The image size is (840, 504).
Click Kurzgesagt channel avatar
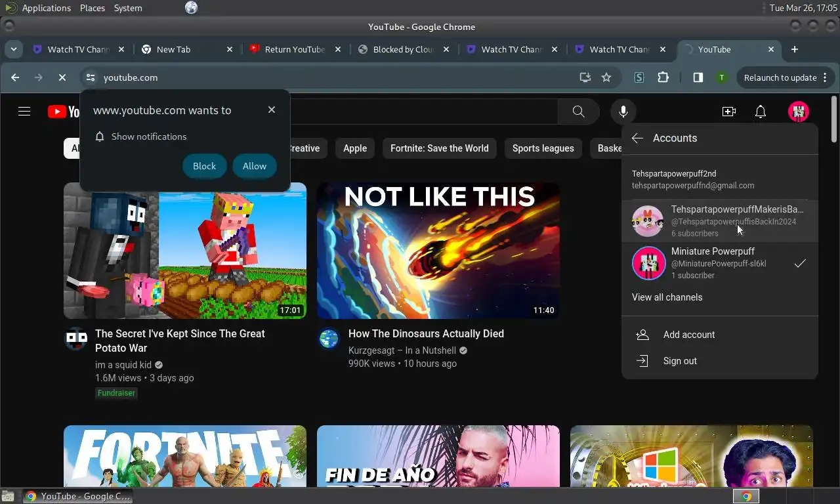click(329, 339)
